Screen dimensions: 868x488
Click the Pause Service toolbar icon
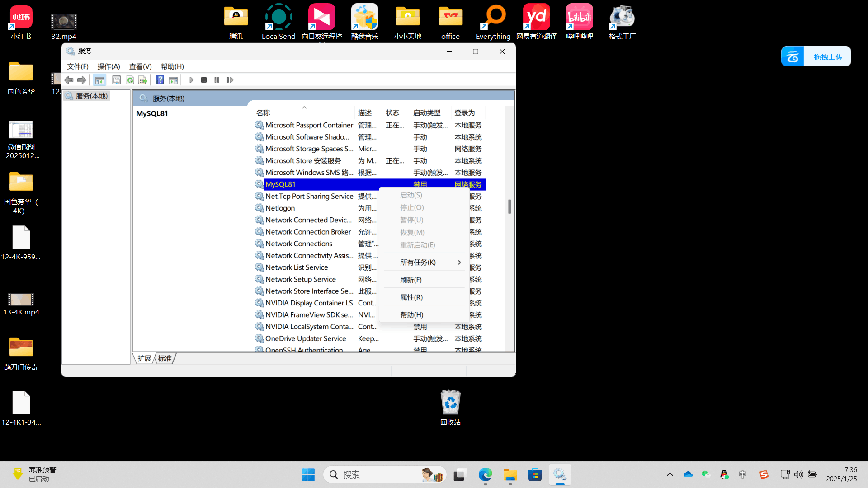(x=217, y=80)
